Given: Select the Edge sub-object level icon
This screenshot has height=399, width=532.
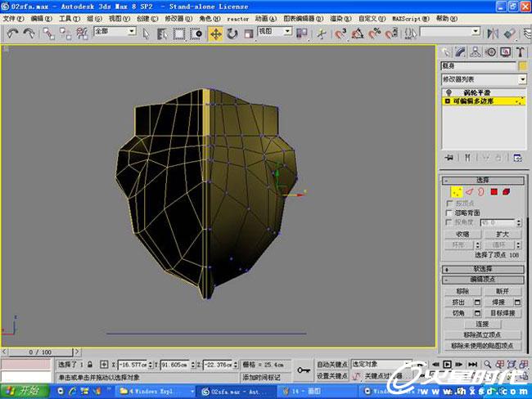Looking at the screenshot, I should pyautogui.click(x=469, y=192).
